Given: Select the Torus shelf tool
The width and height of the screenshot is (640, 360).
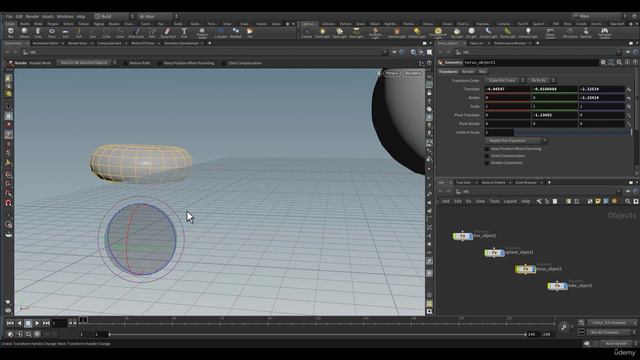Looking at the screenshot, I should click(x=52, y=32).
